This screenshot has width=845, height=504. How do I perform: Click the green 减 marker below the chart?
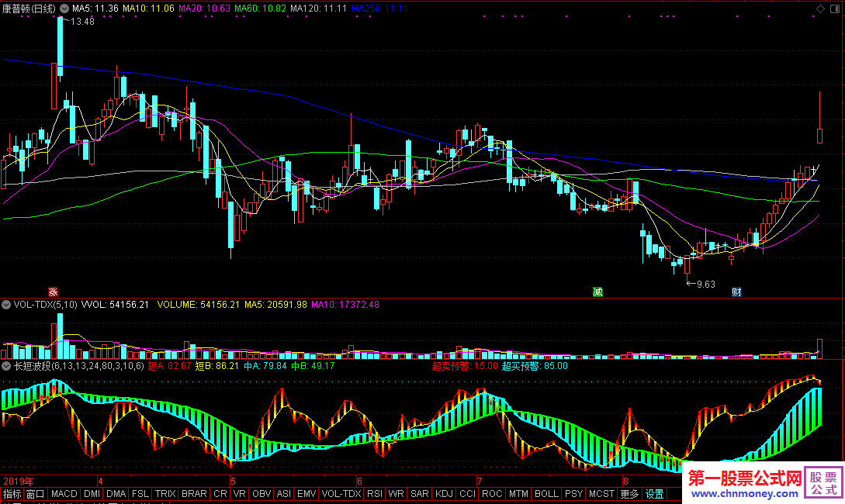coord(597,292)
